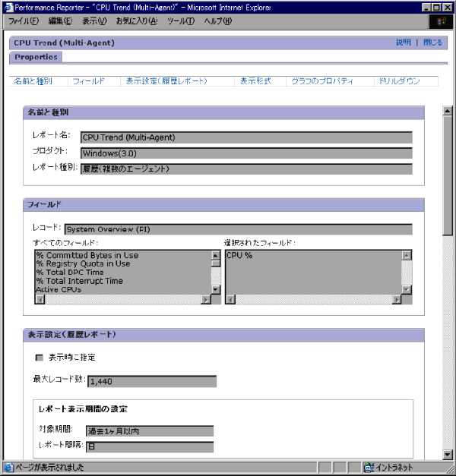Click the Windows logo throbber icon
Image resolution: width=456 pixels, height=476 pixels.
442,21
